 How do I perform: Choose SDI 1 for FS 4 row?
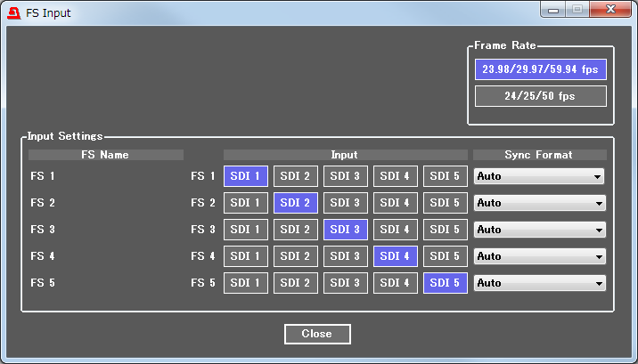coord(245,256)
